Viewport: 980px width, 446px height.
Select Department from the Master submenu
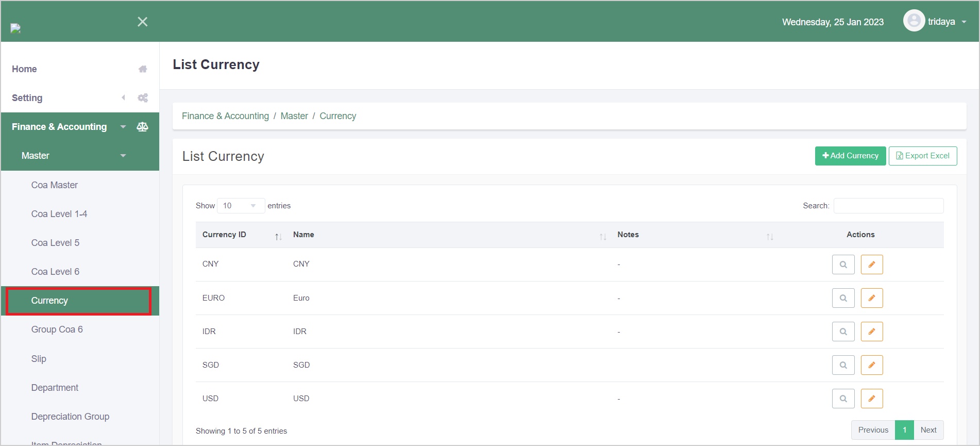[55, 388]
